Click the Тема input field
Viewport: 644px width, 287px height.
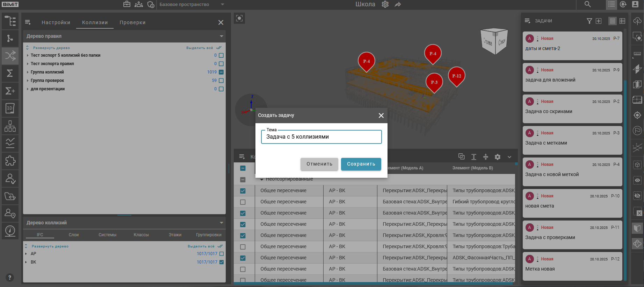[x=321, y=137]
